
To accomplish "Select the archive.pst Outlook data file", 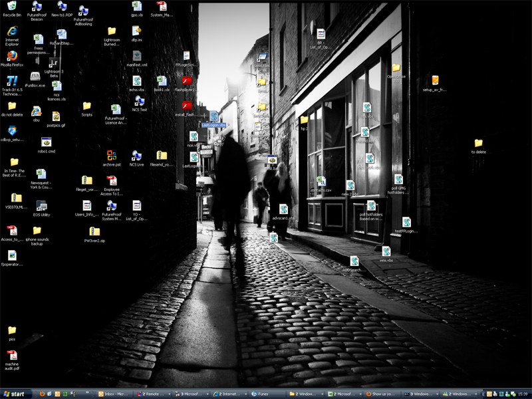I will pos(112,156).
